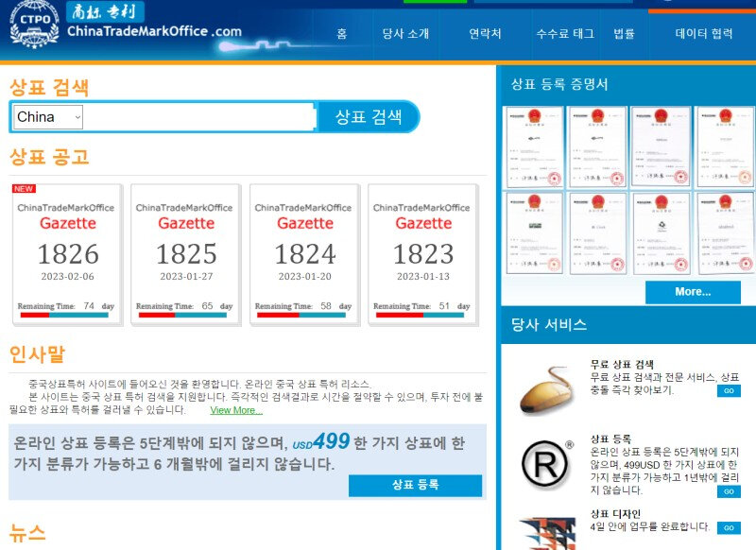Screen dimensions: 756x550
Task: Open Gazette 1824 card
Action: point(304,255)
